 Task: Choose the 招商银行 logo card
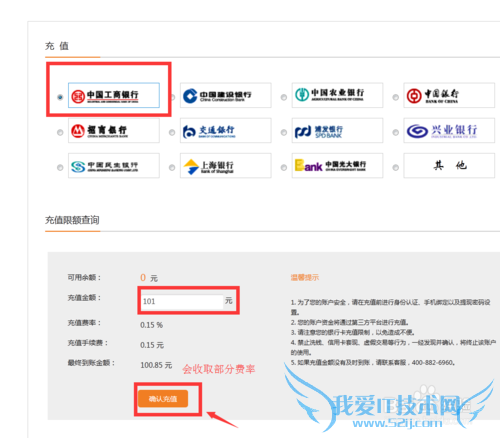coord(114,130)
